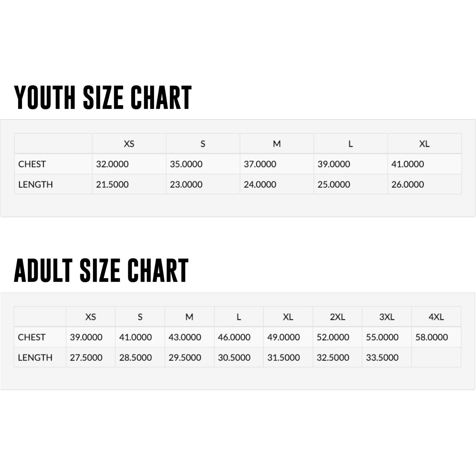Image resolution: width=476 pixels, height=476 pixels.
Task: Click adult chest value 46.0000
Action: (234, 337)
